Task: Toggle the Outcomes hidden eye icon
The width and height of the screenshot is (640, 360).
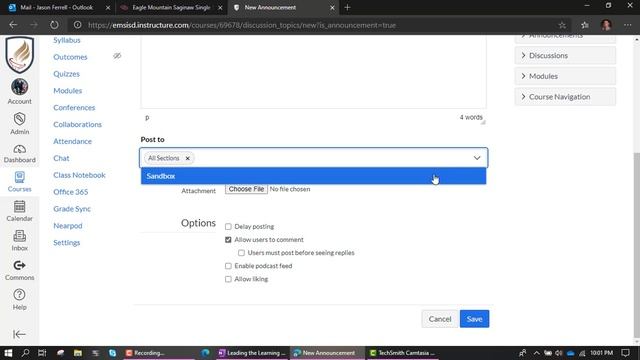Action: tap(117, 56)
